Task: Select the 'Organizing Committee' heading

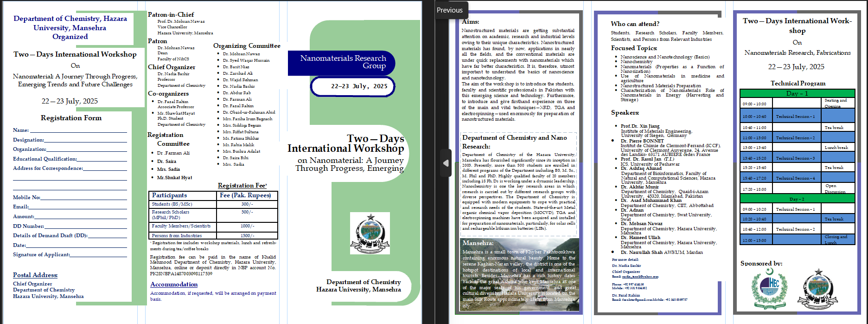Action: tap(247, 46)
